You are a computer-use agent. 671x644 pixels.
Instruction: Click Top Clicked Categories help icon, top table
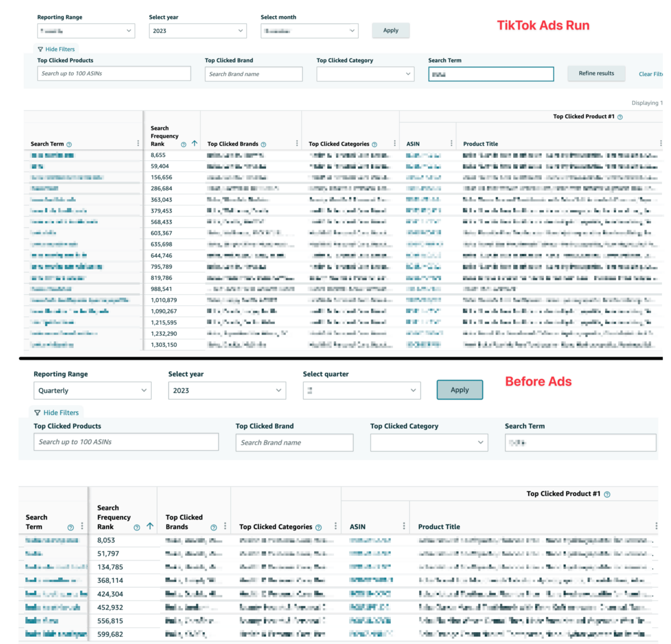[x=374, y=144]
